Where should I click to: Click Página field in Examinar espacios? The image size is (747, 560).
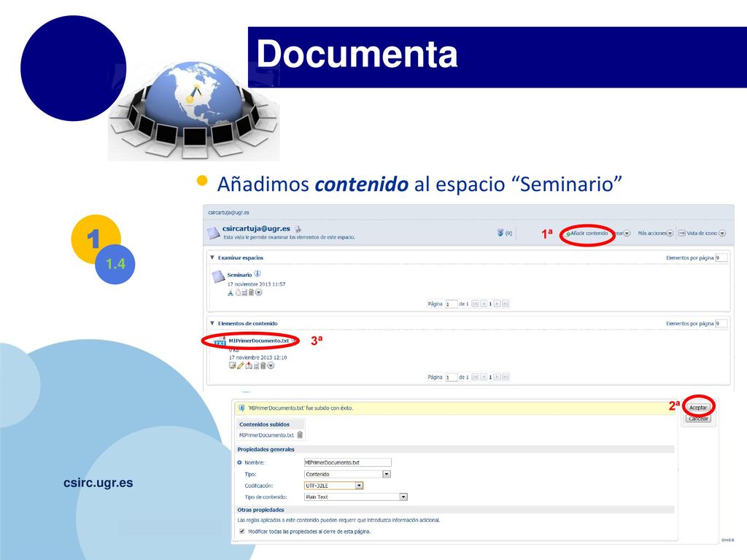tap(451, 304)
